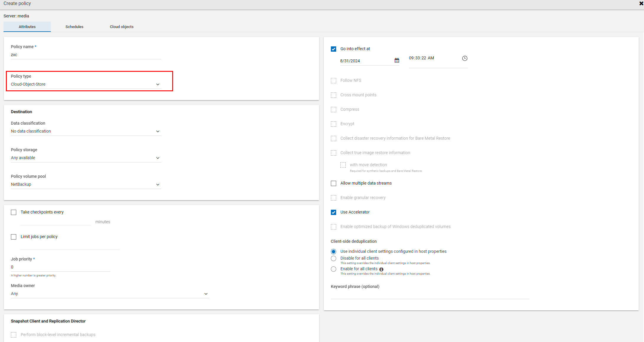Image resolution: width=644 pixels, height=342 pixels.
Task: Expand the Policy volume pool dropdown
Action: [86, 184]
